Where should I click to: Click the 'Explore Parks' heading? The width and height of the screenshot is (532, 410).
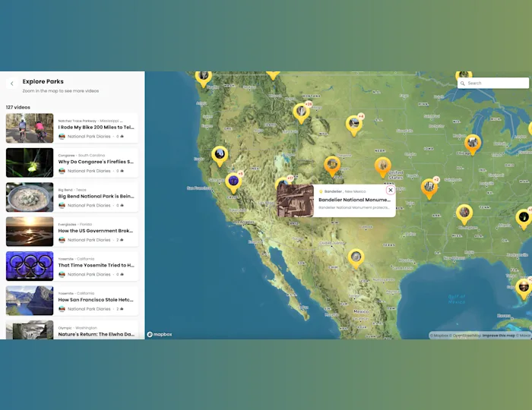[x=43, y=82]
